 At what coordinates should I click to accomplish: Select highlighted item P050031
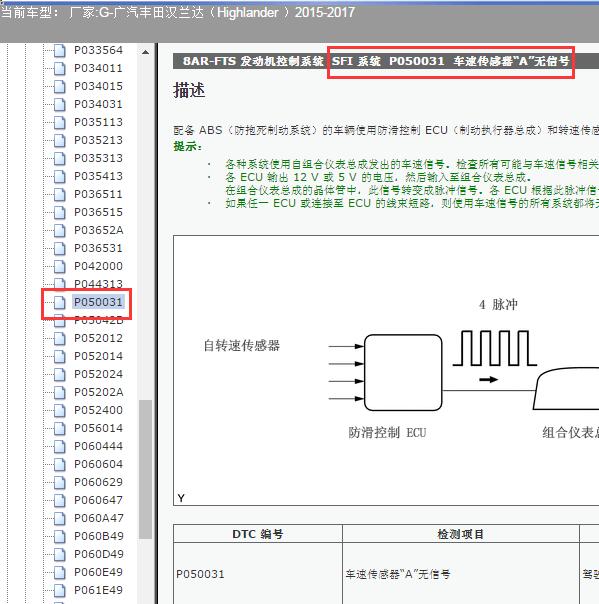(98, 302)
